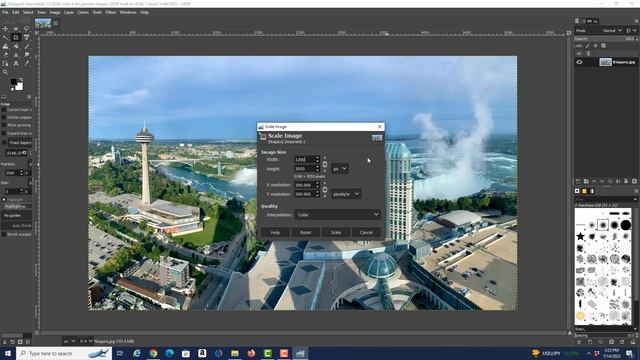Click the foreground black color swatch
This screenshot has width=640, height=360.
14,82
